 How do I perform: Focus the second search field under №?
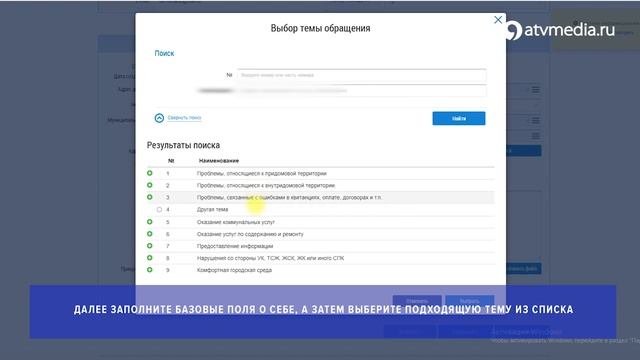(362, 91)
